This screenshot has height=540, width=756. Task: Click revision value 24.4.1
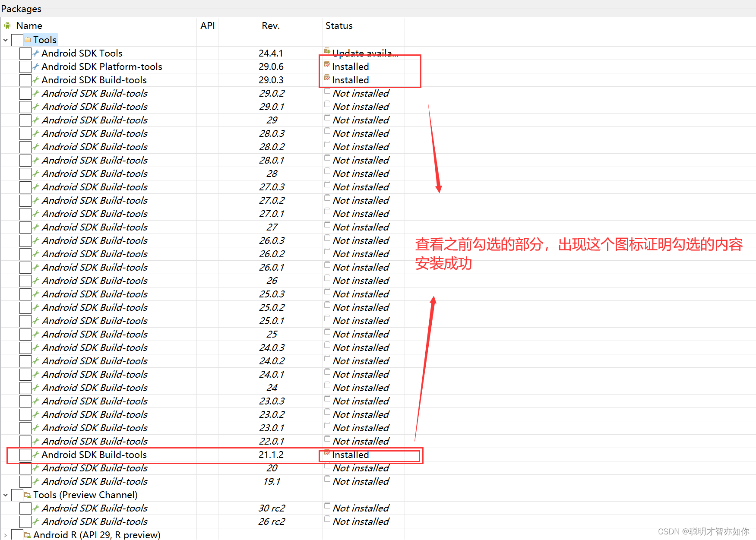[x=271, y=53]
